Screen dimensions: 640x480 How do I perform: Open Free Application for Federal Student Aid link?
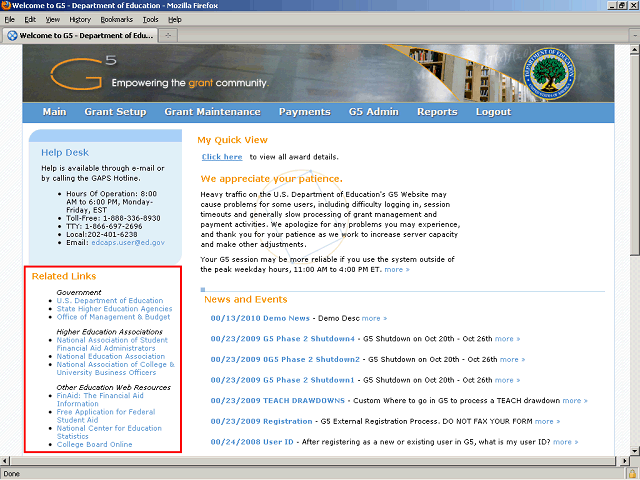[x=106, y=416]
